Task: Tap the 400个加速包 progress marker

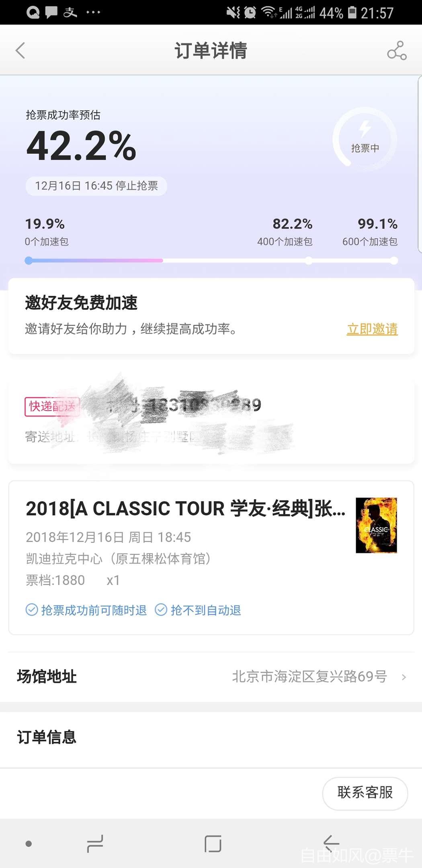Action: pos(309,261)
